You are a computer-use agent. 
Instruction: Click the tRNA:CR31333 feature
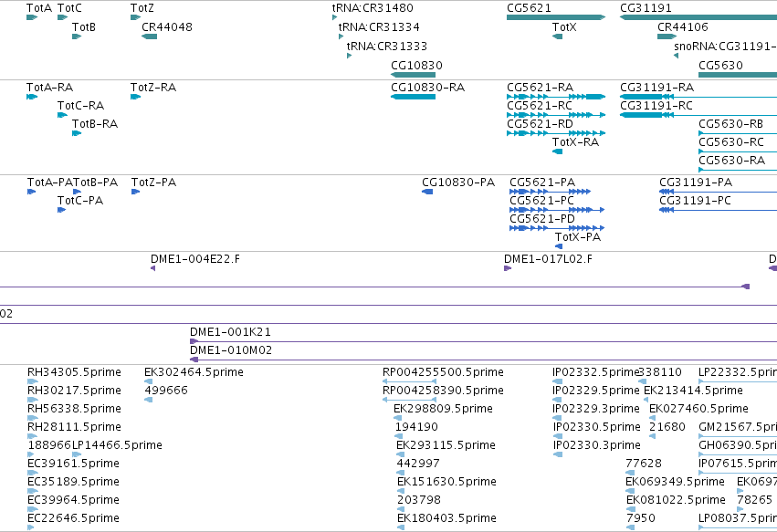click(x=350, y=56)
